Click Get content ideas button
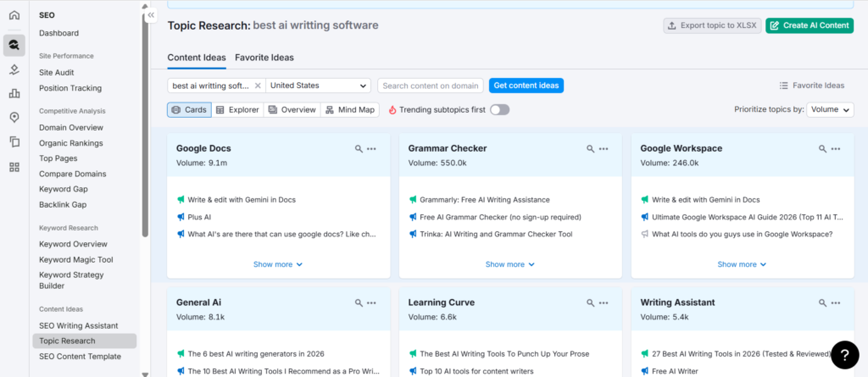Screen dimensions: 868x377 point(526,86)
